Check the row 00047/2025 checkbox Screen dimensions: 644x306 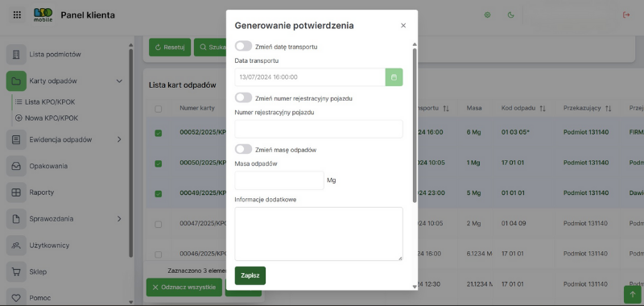(158, 224)
